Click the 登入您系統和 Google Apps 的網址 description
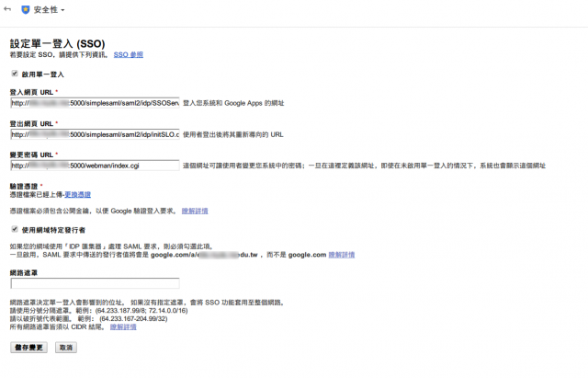Viewport: 588px width, 378px height. 233,103
